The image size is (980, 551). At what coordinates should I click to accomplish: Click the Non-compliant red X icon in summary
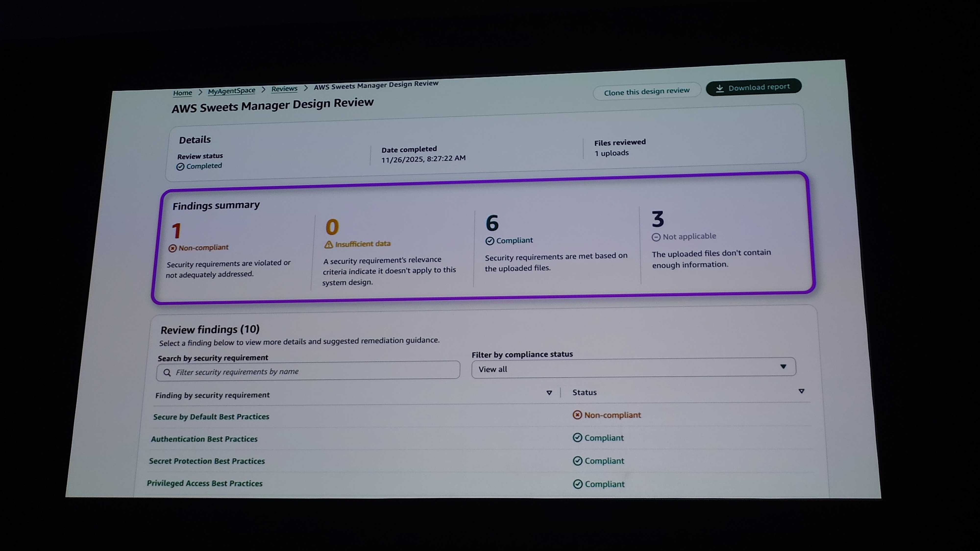pyautogui.click(x=172, y=248)
